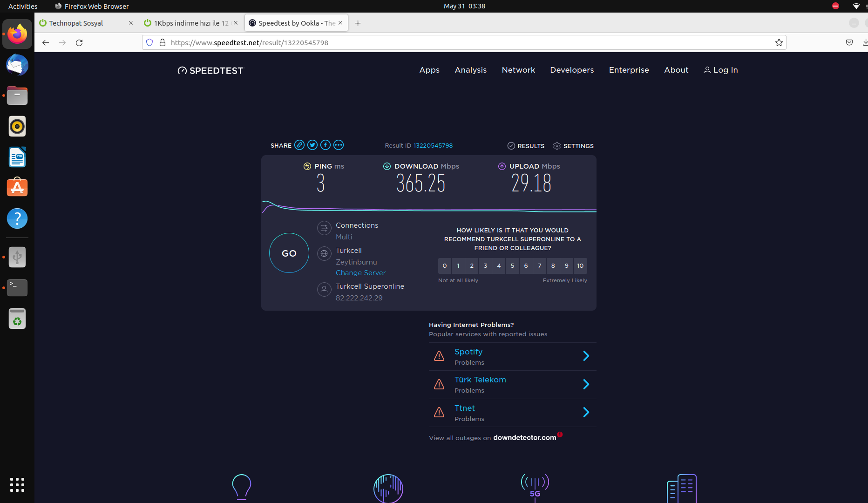Viewport: 868px width, 503px height.
Task: Select rating 2 in recommendation scale
Action: pos(472,266)
